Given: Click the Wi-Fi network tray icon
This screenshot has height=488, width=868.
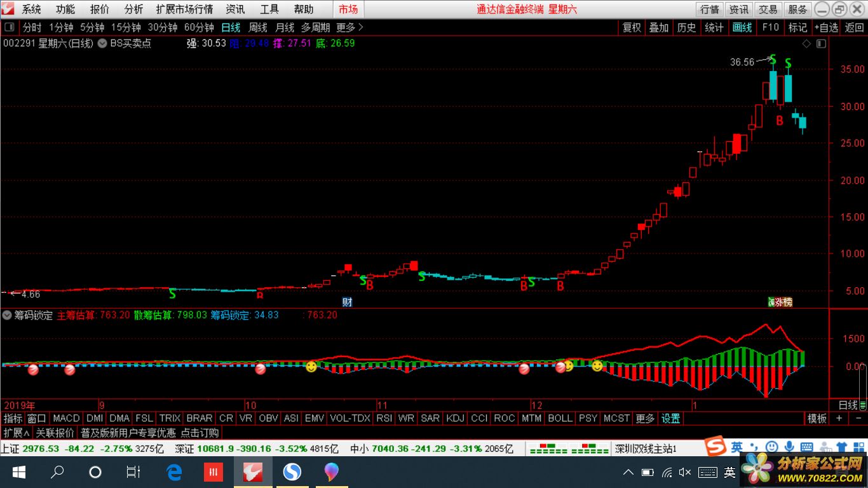Looking at the screenshot, I should [667, 472].
